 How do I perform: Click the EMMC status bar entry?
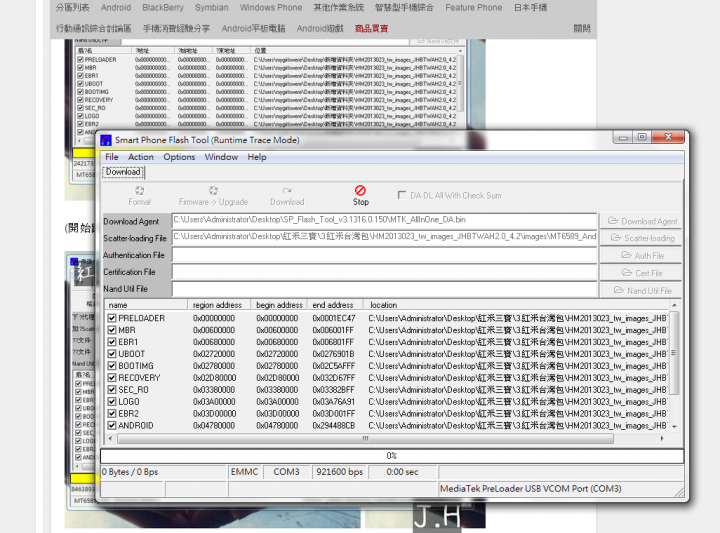pos(244,472)
